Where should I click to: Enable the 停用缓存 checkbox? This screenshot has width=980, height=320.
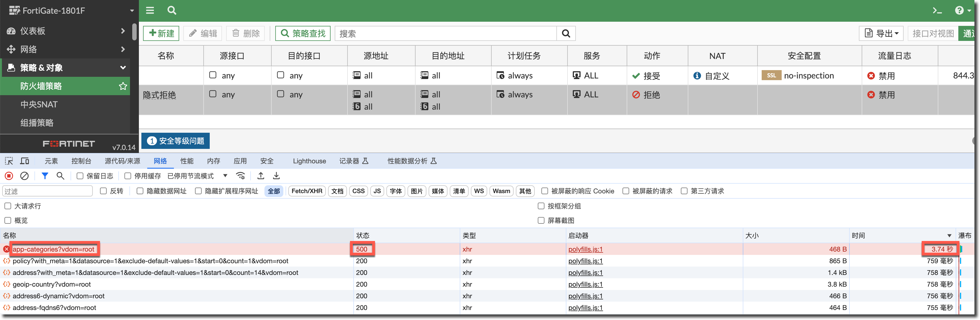pos(128,176)
